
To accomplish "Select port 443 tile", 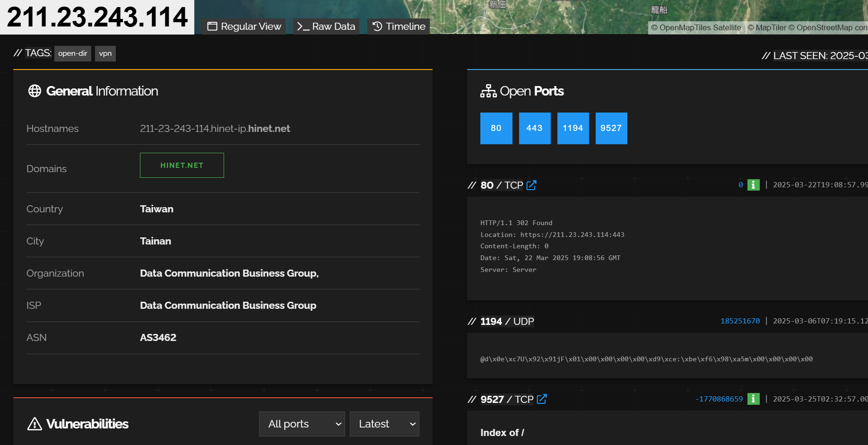I will point(535,128).
